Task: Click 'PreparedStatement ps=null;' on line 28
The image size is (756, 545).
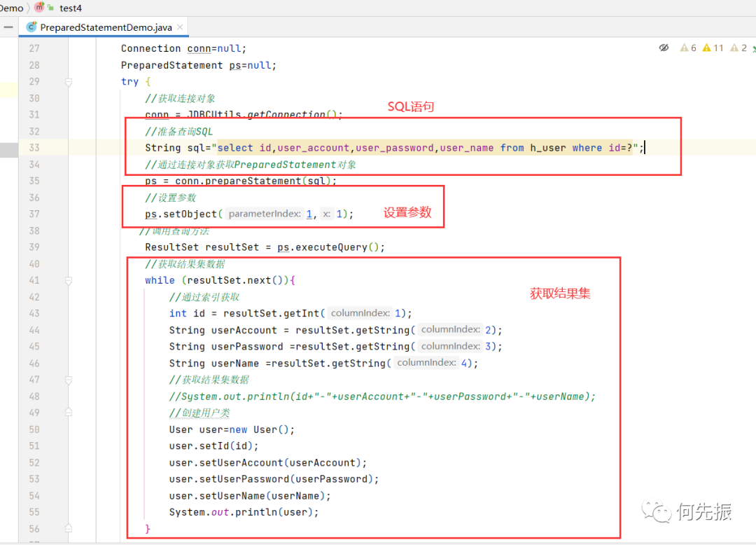Action: (199, 65)
